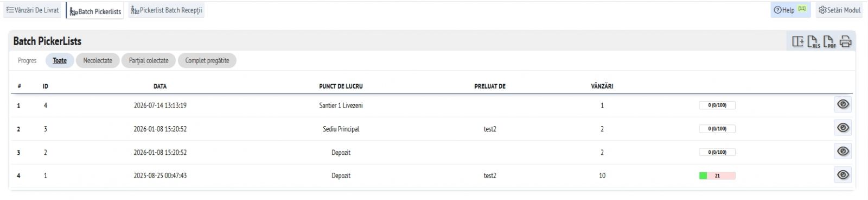
Task: Show all with the Toate filter
Action: click(60, 60)
